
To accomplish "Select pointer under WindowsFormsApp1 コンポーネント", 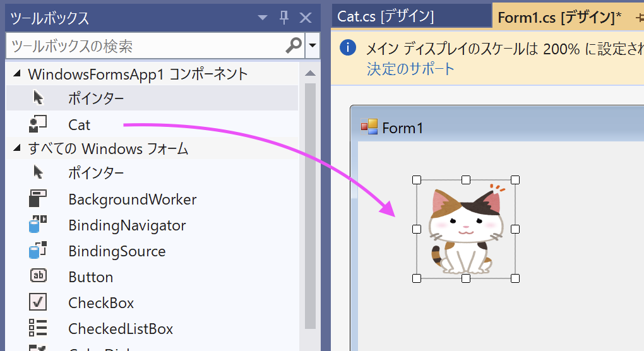I will tap(152, 98).
